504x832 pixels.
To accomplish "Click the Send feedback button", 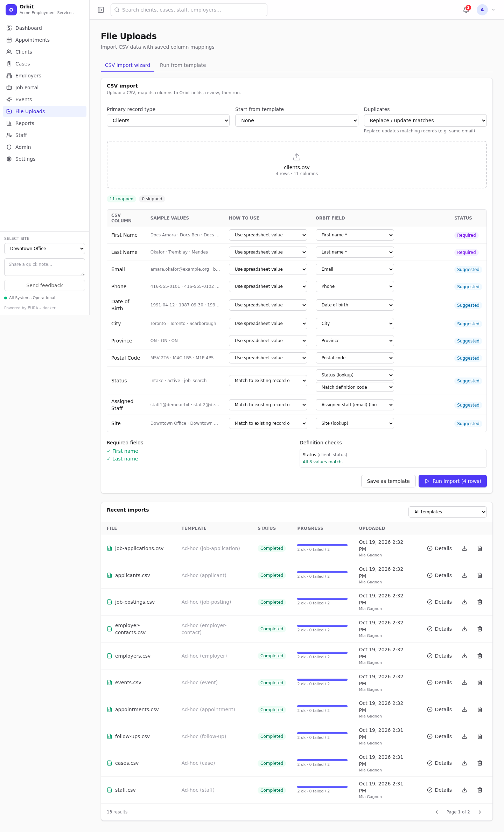I will click(44, 285).
